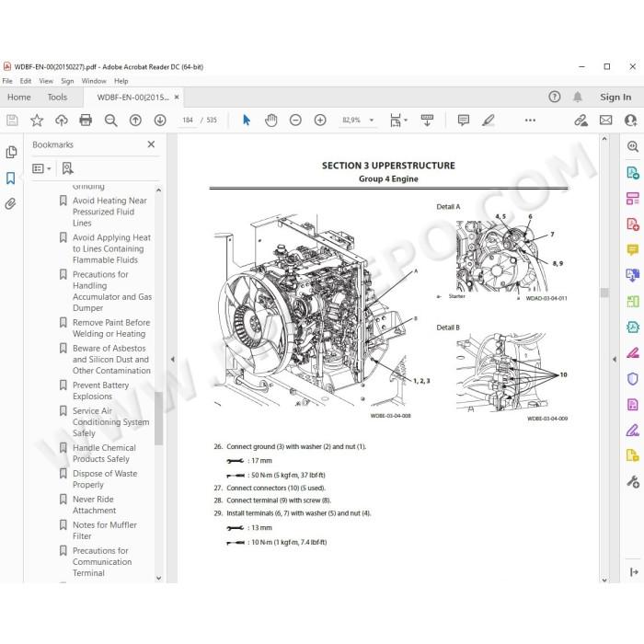Switch to the Home tab
The width and height of the screenshot is (644, 644).
click(19, 97)
